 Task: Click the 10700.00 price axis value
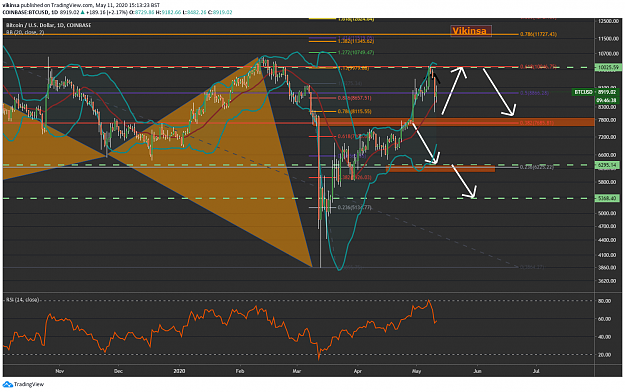(608, 53)
